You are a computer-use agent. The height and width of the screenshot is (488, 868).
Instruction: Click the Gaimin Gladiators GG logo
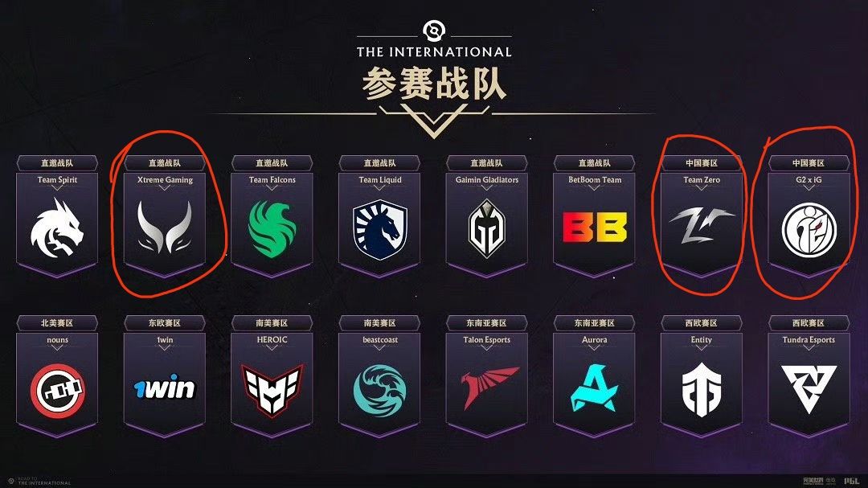coord(486,228)
